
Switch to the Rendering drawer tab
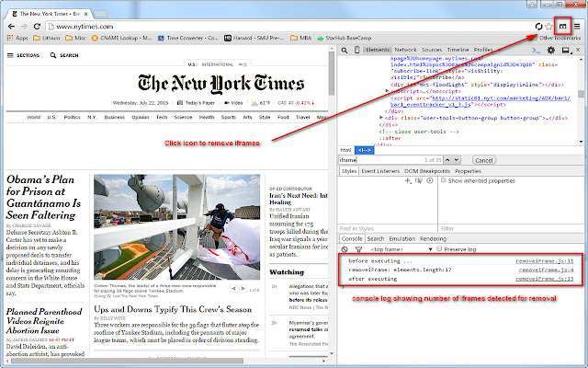coord(433,239)
